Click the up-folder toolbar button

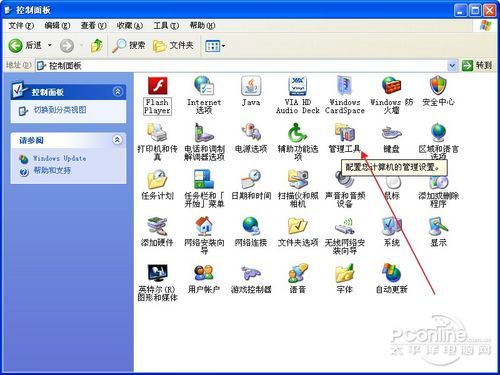coord(97,45)
